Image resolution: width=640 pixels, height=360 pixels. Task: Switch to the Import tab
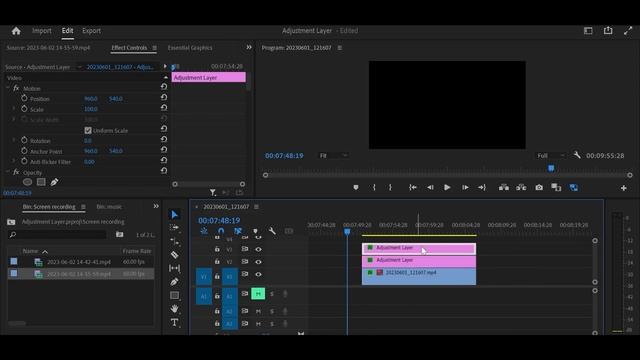(42, 31)
